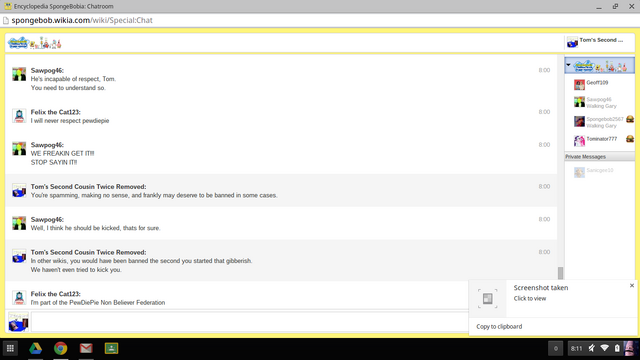640x360 pixels.
Task: Click the 'Screenshot taken' notification title
Action: 540,288
